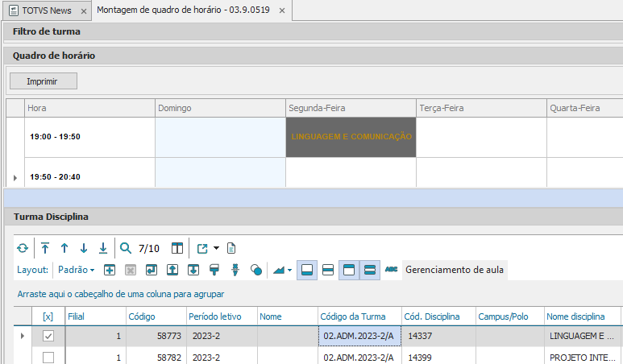This screenshot has width=623, height=364.
Task: Open the column chooser icon
Action: click(x=177, y=248)
